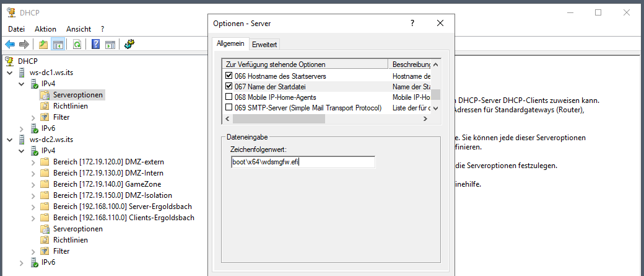This screenshot has height=276, width=644.
Task: Select Bereich [192.168.110.0] Clients-Ergoldsbach label
Action: [x=124, y=218]
